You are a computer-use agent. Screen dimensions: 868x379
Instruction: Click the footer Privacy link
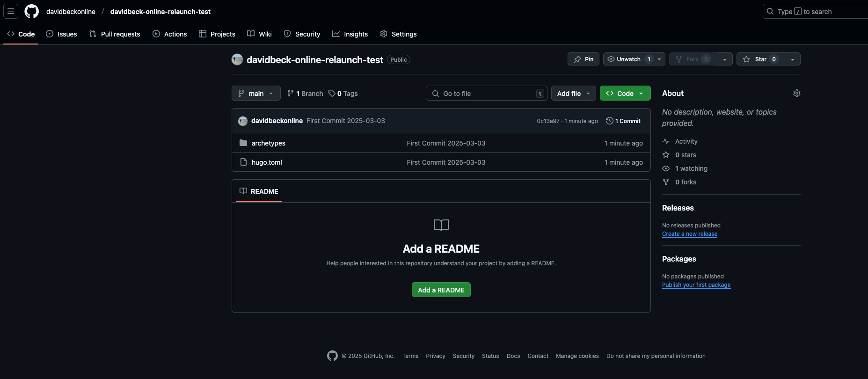coord(436,356)
